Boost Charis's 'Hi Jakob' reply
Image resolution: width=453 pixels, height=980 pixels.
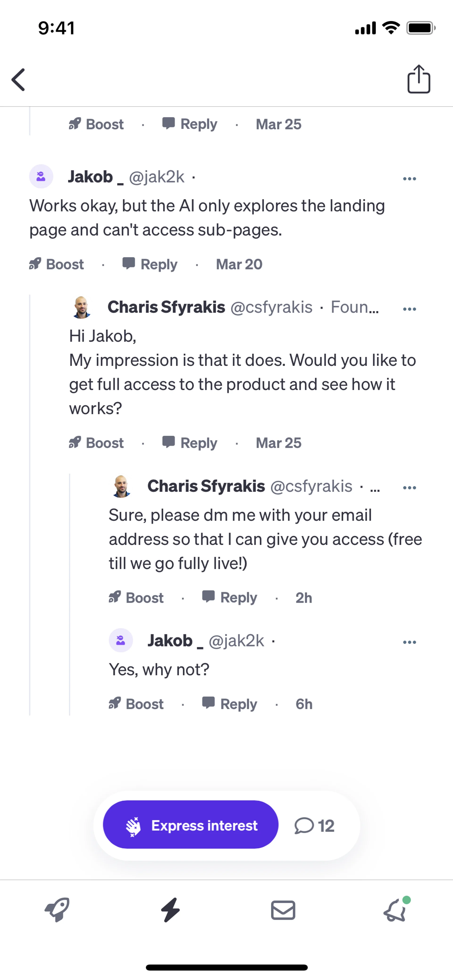click(x=96, y=443)
